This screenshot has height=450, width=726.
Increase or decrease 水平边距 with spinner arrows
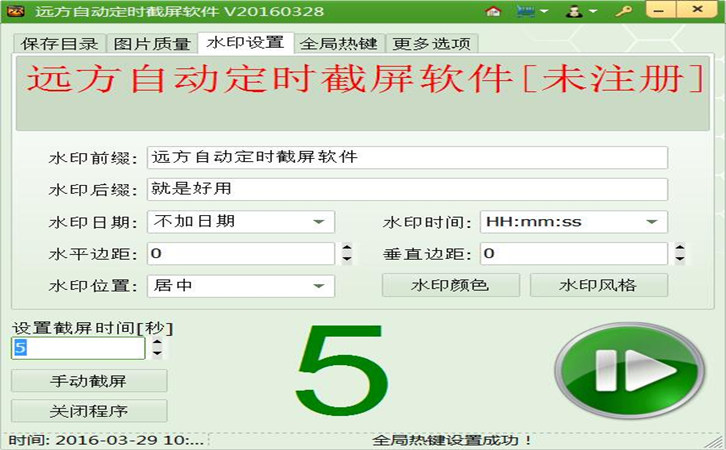tap(346, 254)
